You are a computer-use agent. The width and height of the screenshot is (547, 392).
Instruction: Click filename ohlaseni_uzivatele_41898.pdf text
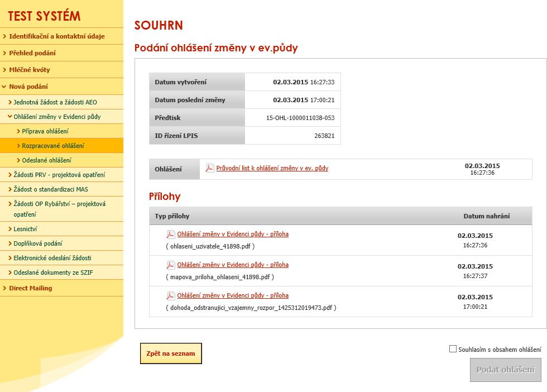[210, 246]
